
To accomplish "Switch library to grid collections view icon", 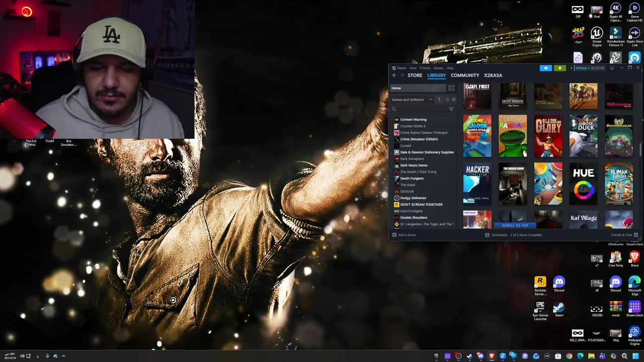I will click(x=451, y=88).
